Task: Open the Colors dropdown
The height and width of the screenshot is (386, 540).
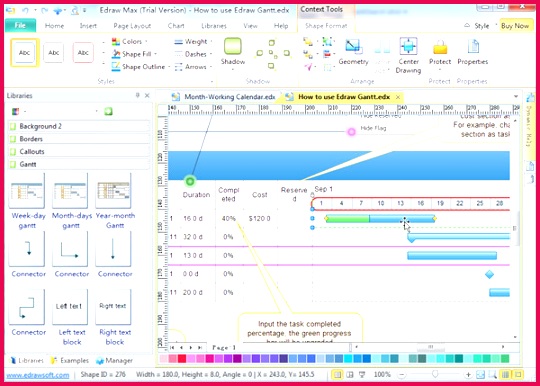Action: coord(129,42)
